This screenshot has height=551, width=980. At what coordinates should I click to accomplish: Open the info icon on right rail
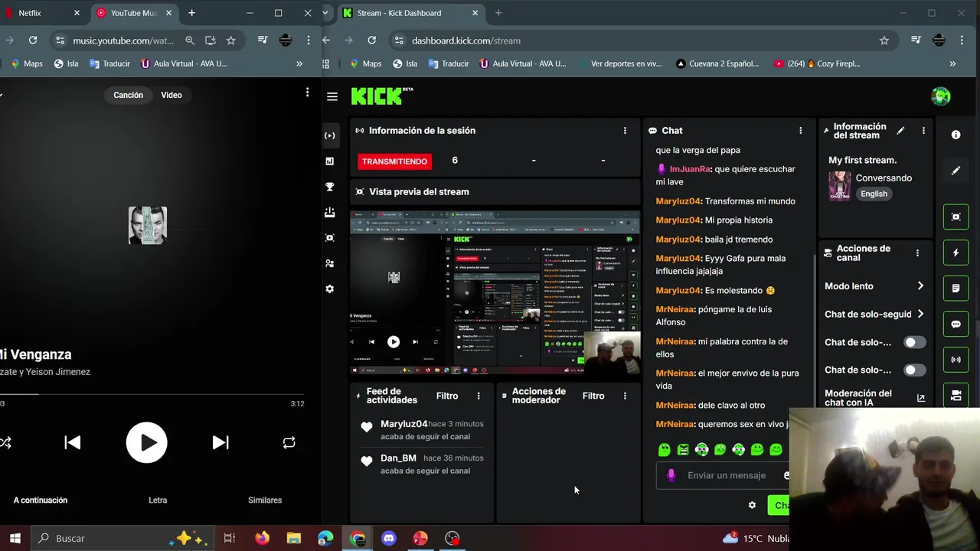click(x=955, y=135)
